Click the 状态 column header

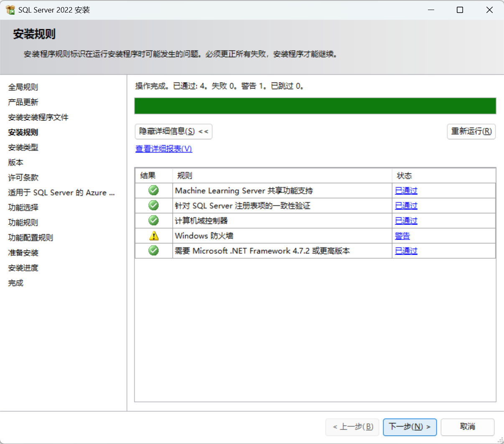click(444, 176)
